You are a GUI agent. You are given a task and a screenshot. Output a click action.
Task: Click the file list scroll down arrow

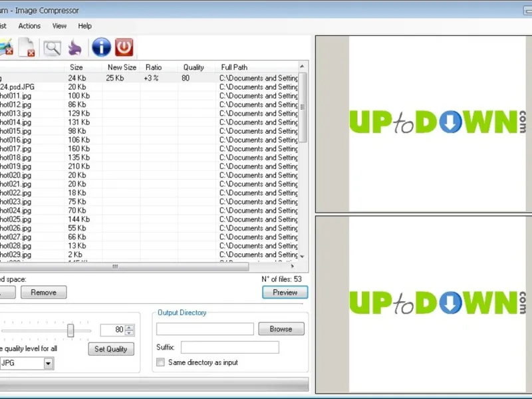303,257
